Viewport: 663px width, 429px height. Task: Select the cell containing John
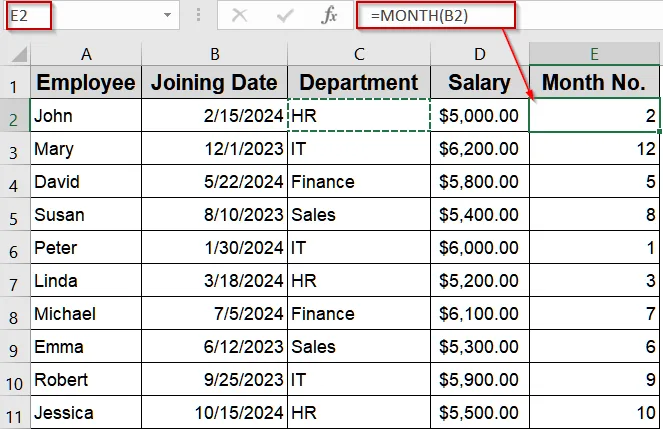point(86,115)
